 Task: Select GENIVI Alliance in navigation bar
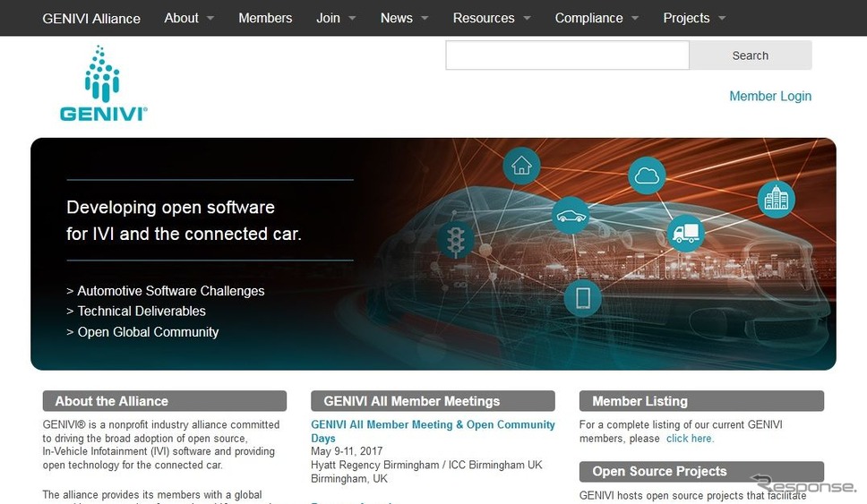click(x=91, y=18)
